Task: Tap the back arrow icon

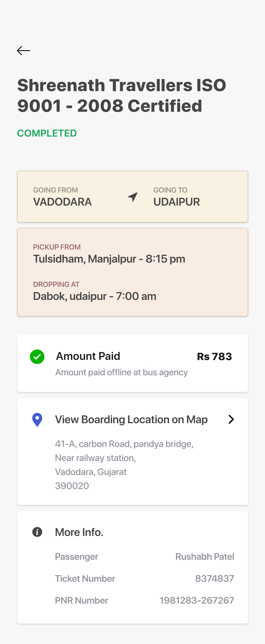Action: 23,50
